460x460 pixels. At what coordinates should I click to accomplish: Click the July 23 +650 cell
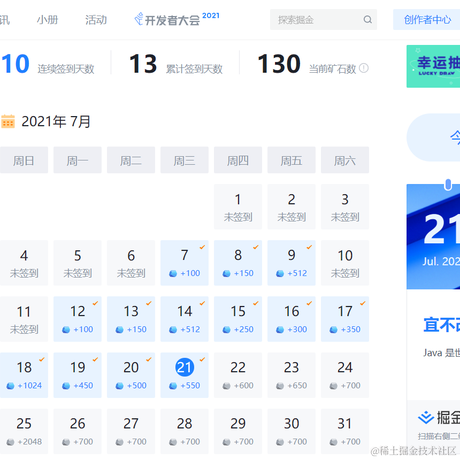click(291, 375)
